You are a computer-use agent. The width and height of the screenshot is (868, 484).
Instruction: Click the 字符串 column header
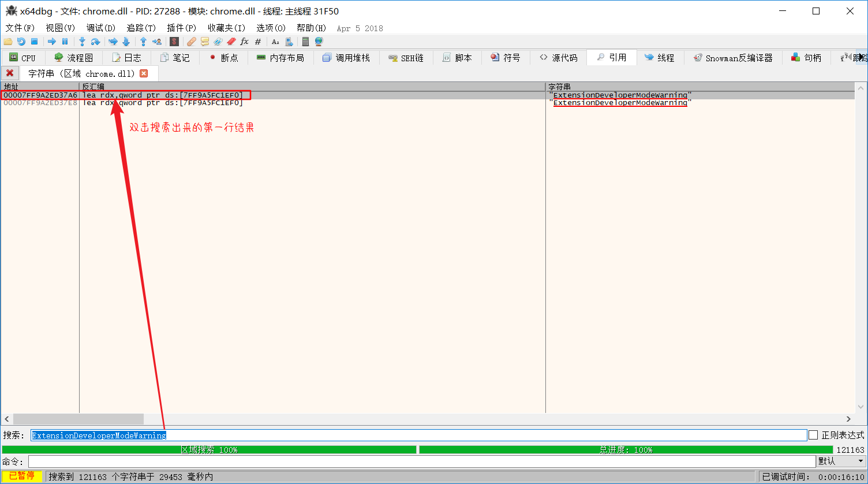point(700,87)
